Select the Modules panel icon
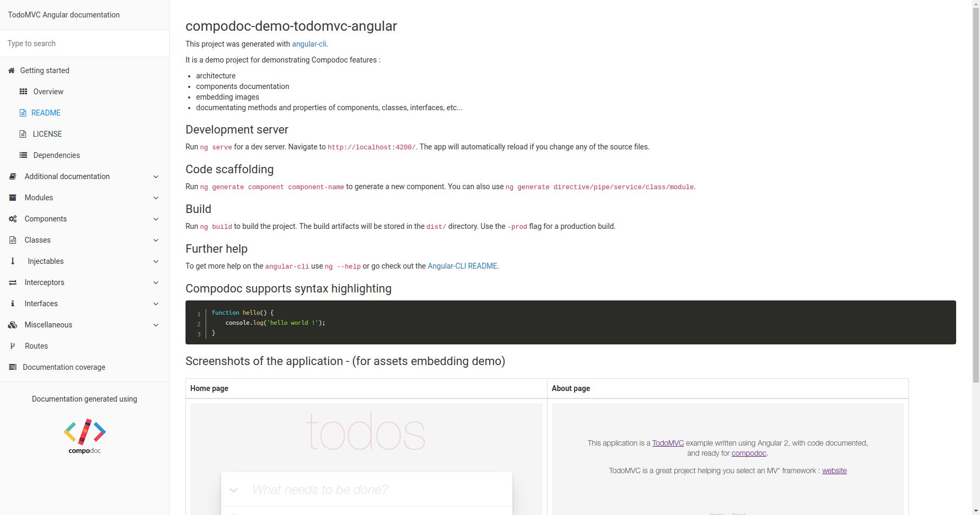980x515 pixels. point(12,198)
